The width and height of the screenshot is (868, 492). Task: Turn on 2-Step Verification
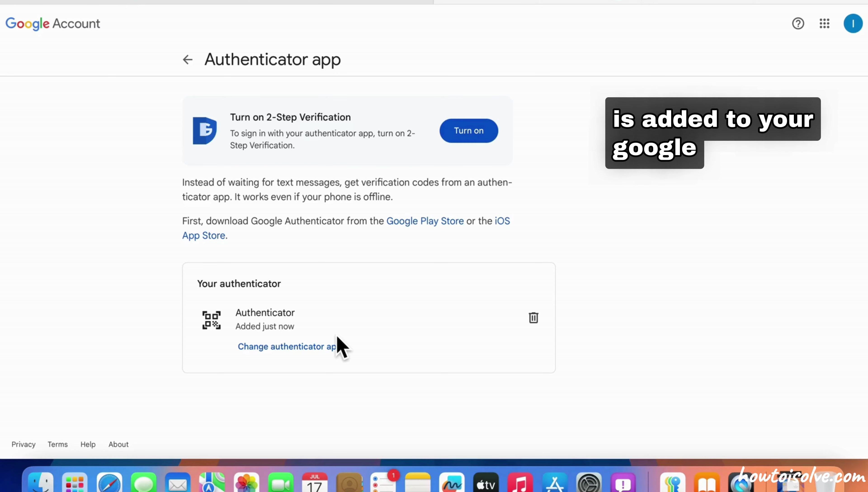click(x=468, y=131)
